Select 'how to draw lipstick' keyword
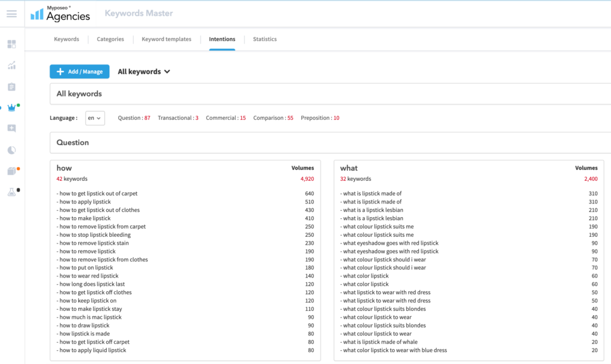 coord(83,325)
